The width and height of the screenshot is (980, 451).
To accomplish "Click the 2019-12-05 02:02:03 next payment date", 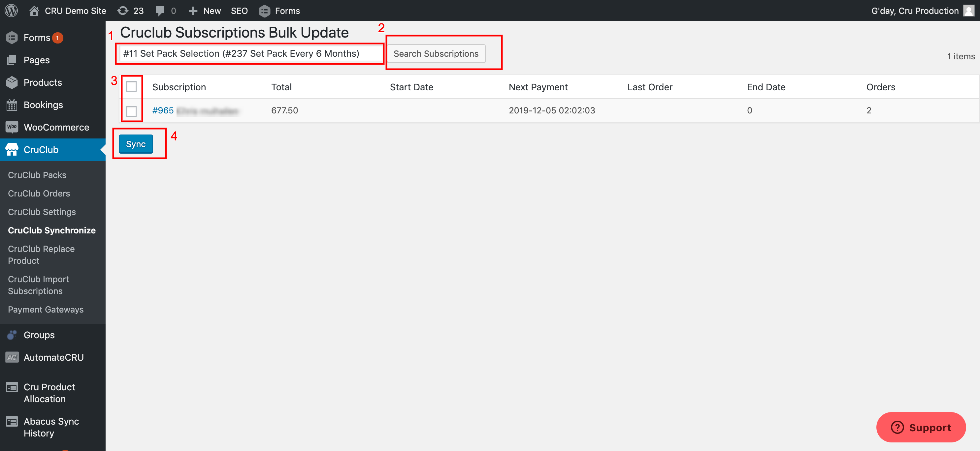I will (x=552, y=110).
